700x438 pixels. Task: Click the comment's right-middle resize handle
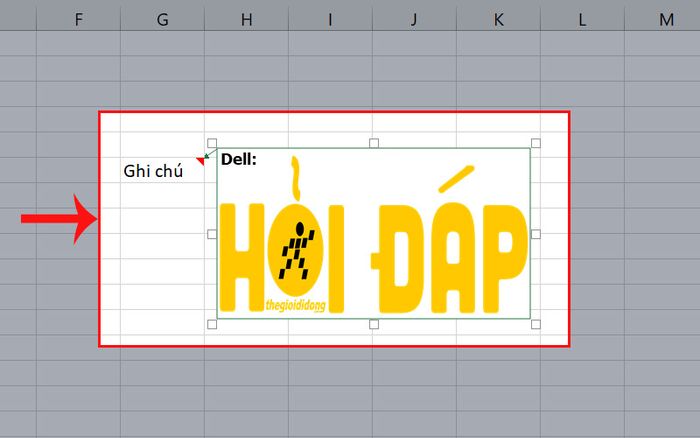(536, 234)
